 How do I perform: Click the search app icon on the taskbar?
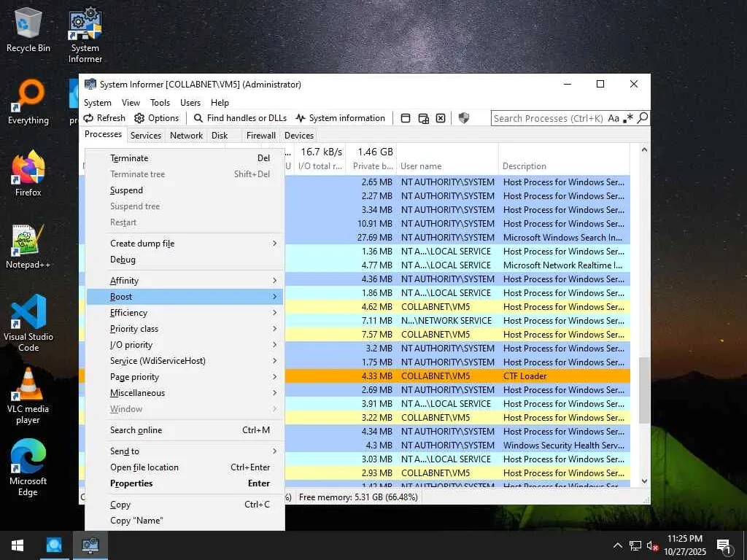[54, 545]
